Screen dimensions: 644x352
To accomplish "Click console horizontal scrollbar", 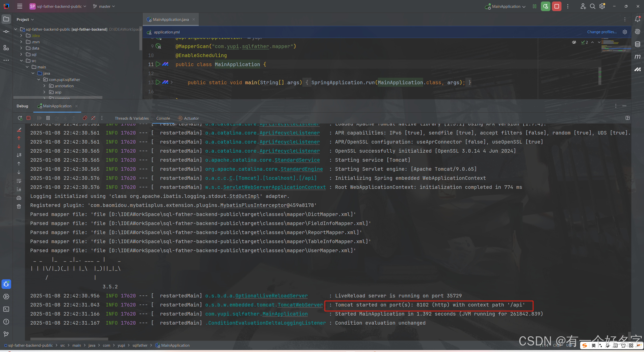I will click(x=69, y=339).
